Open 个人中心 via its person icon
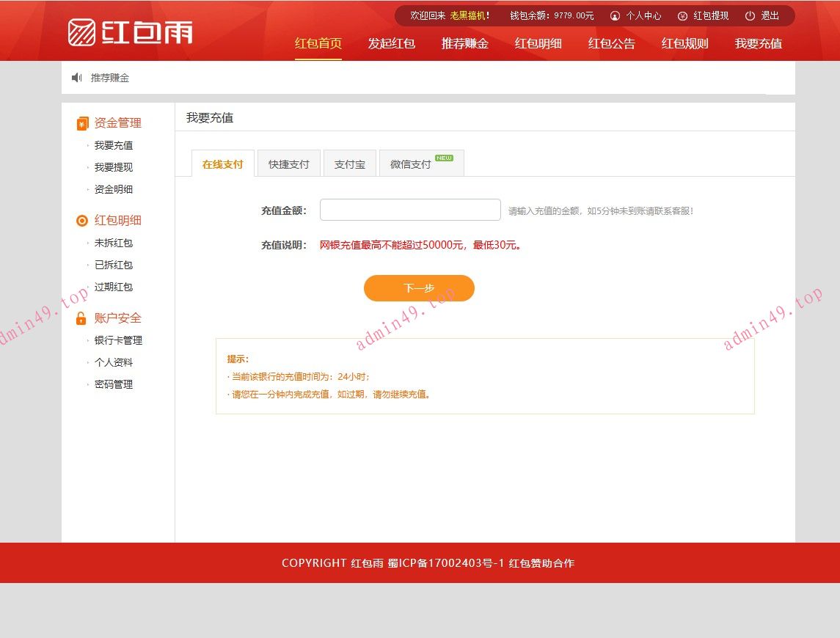This screenshot has width=840, height=638. pyautogui.click(x=614, y=15)
